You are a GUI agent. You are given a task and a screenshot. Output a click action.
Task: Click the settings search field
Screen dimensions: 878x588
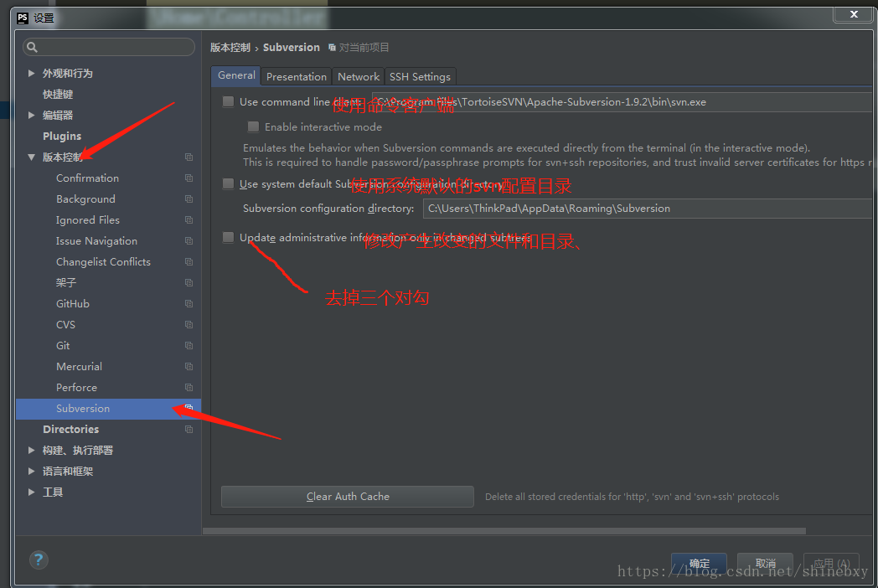[x=109, y=48]
